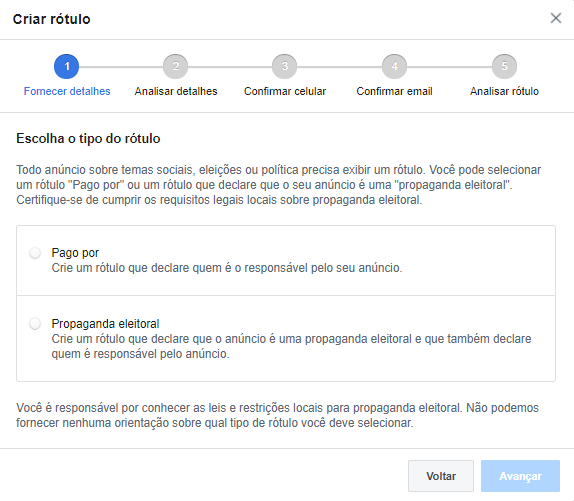Click the step 1 circle icon

pos(66,66)
